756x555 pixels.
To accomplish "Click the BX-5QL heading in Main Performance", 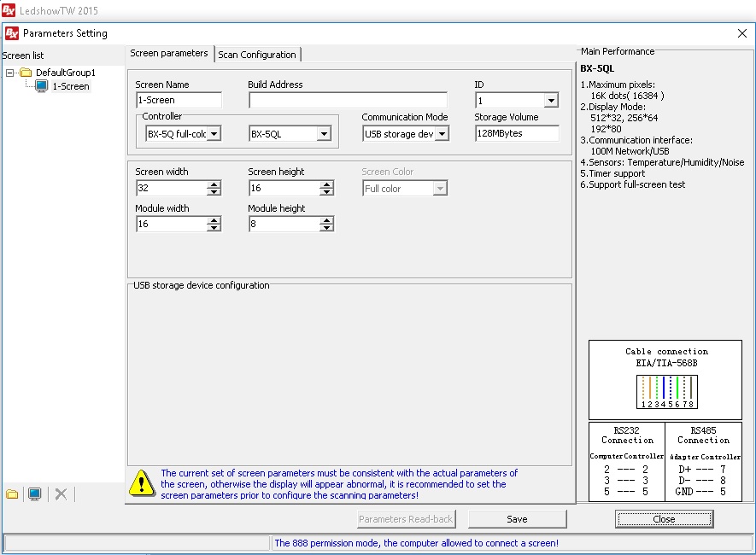I will click(597, 68).
